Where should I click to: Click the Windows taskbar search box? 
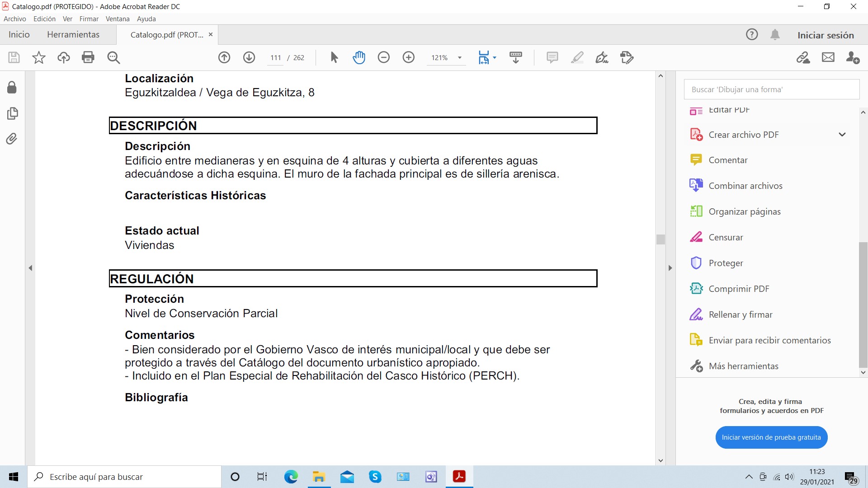124,477
